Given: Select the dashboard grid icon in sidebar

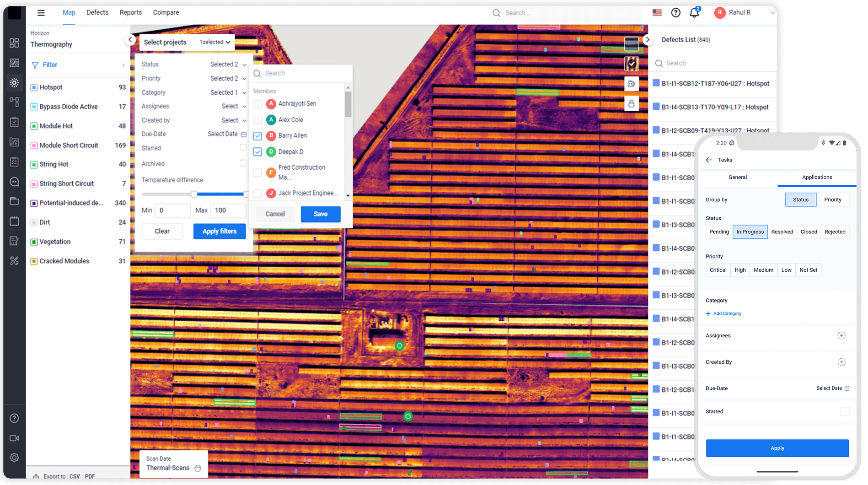Looking at the screenshot, I should point(14,43).
